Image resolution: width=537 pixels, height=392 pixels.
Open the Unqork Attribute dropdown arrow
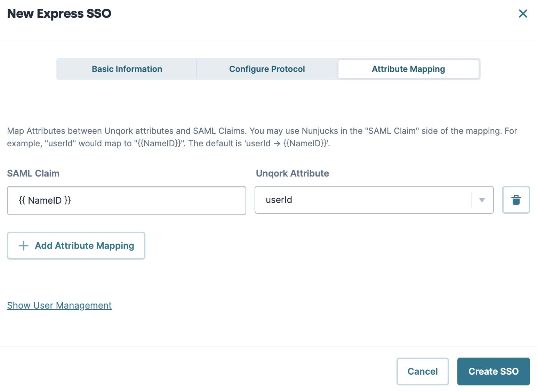[x=482, y=200]
